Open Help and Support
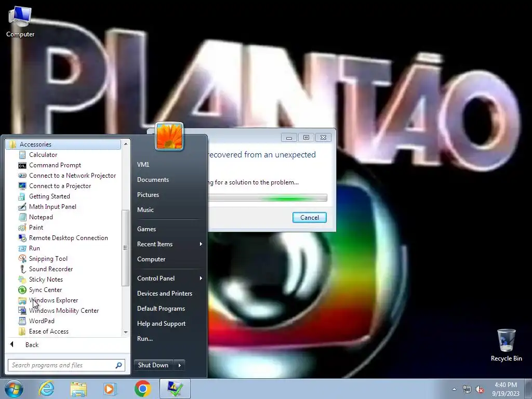Viewport: 532px width, 399px height. [161, 324]
